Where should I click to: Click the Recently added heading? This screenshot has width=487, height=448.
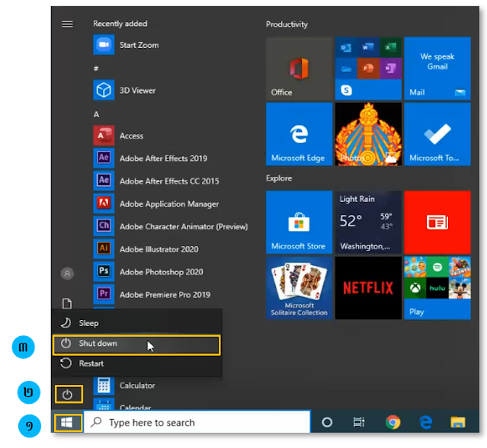click(x=120, y=24)
